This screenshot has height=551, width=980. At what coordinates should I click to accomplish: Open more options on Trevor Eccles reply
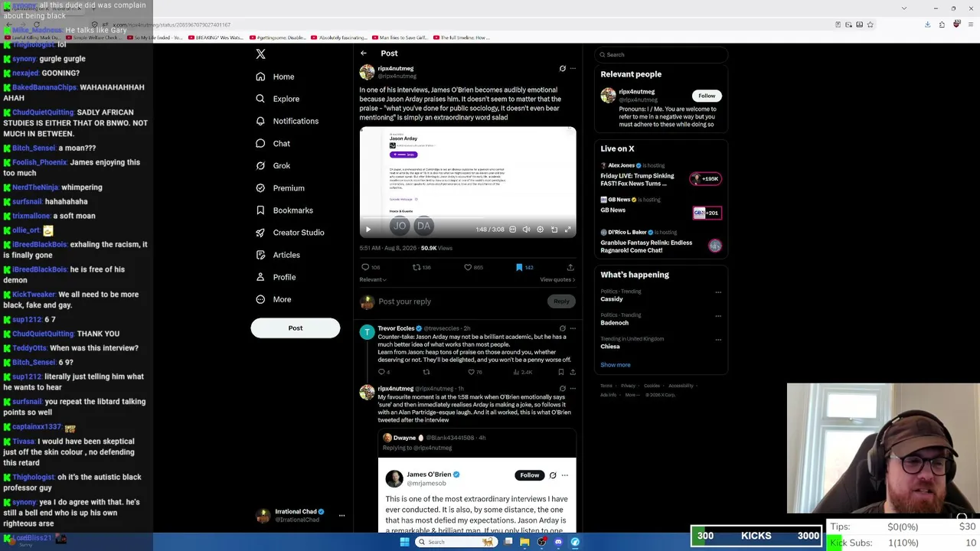click(573, 328)
